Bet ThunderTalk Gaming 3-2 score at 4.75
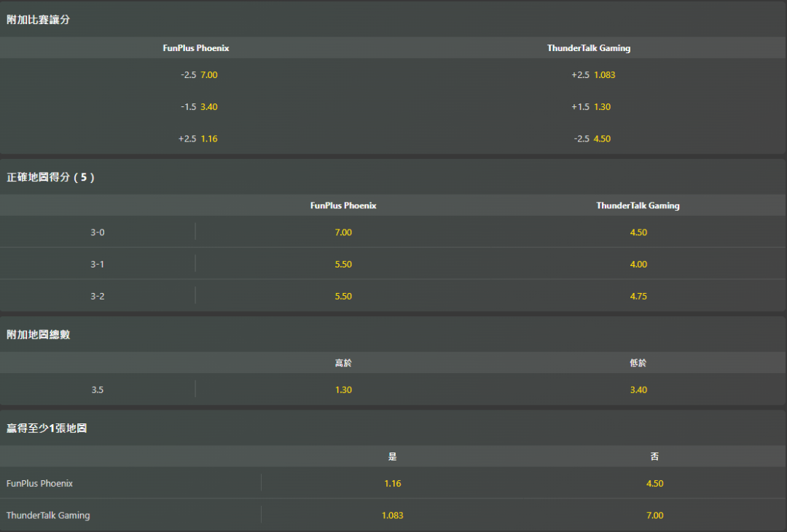Viewport: 787px width, 532px height. [x=638, y=297]
